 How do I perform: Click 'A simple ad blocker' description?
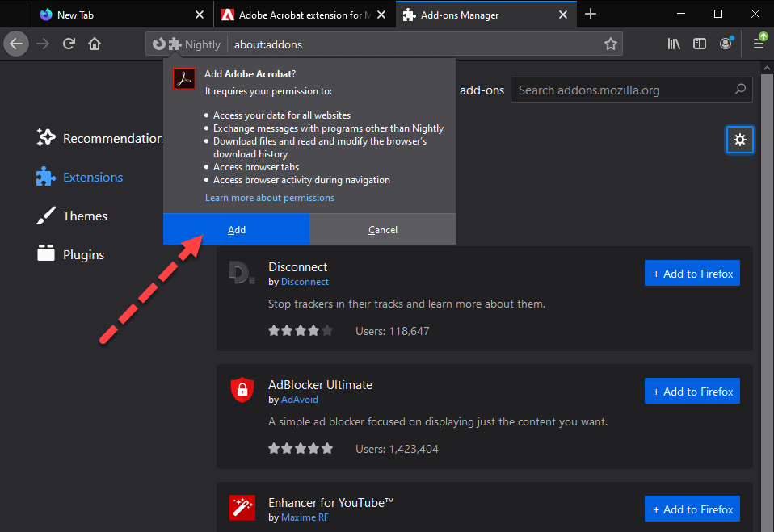(438, 421)
